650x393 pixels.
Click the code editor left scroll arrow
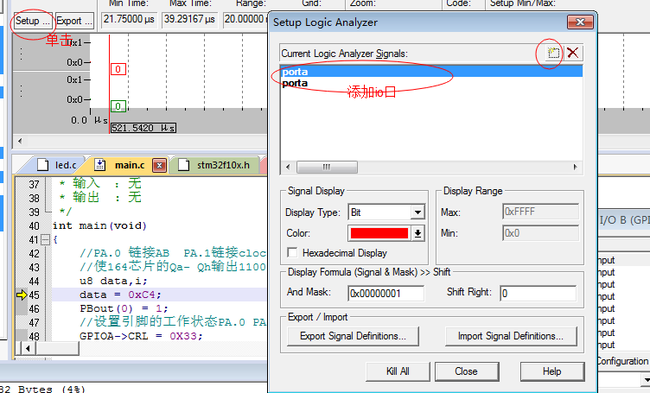(28, 348)
